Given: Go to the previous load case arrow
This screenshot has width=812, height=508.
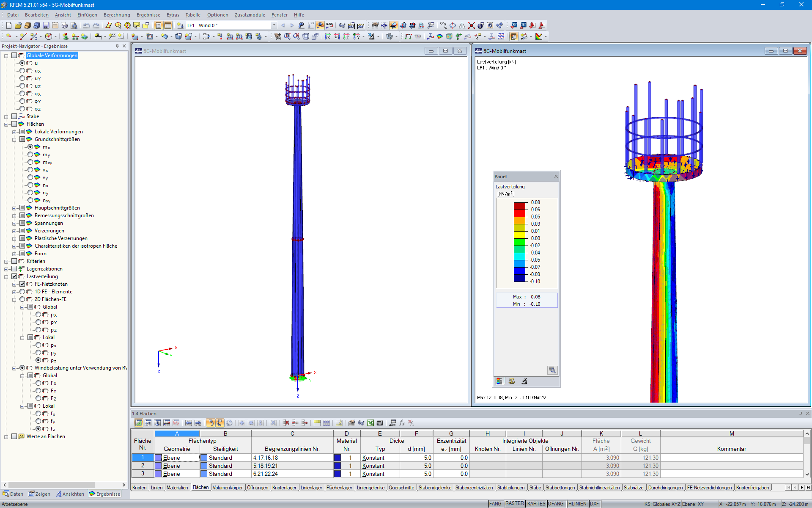Looking at the screenshot, I should (283, 25).
